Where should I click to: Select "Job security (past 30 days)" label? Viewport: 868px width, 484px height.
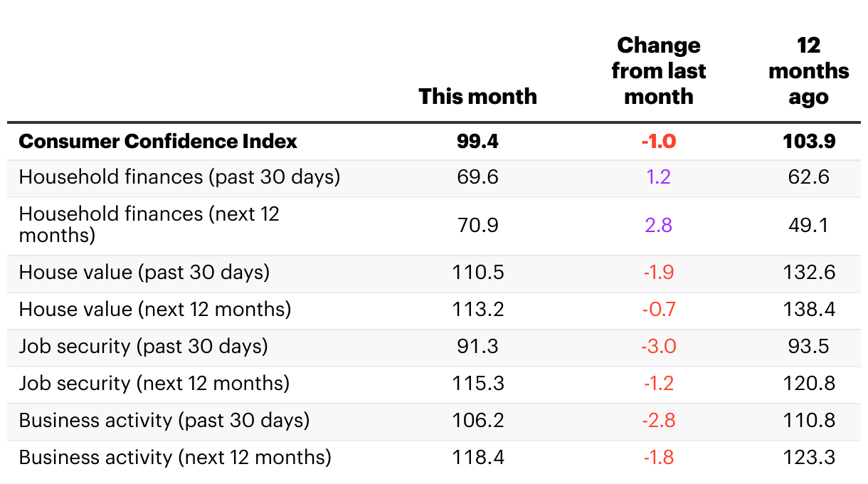(x=143, y=347)
